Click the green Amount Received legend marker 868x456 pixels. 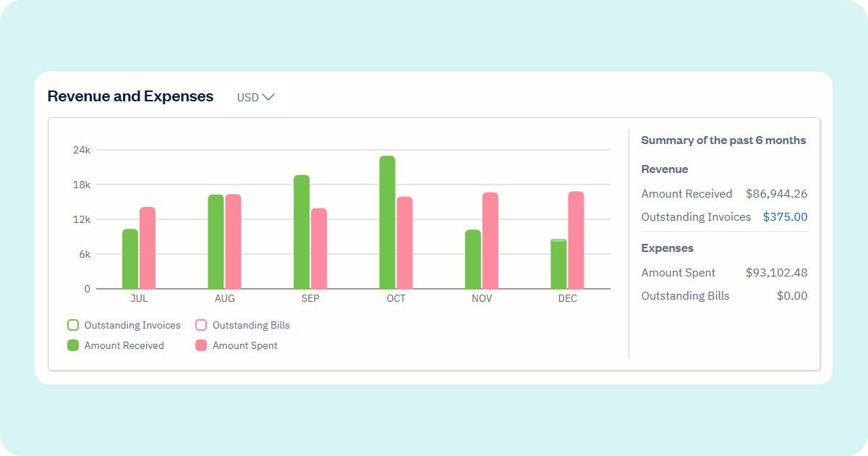coord(72,345)
